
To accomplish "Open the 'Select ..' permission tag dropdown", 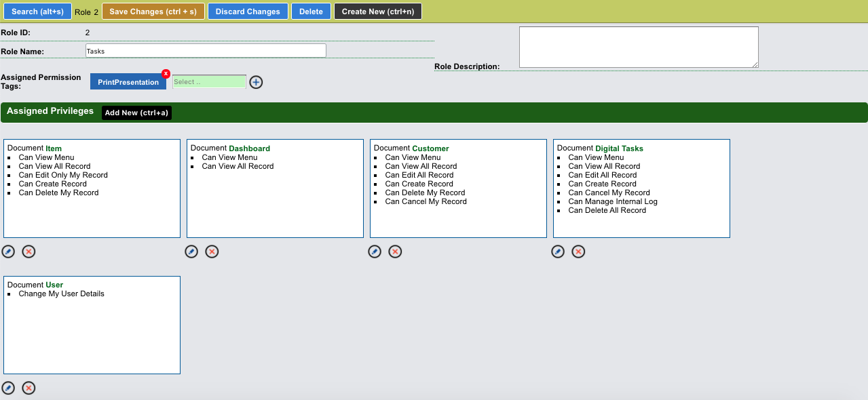I will pyautogui.click(x=208, y=81).
